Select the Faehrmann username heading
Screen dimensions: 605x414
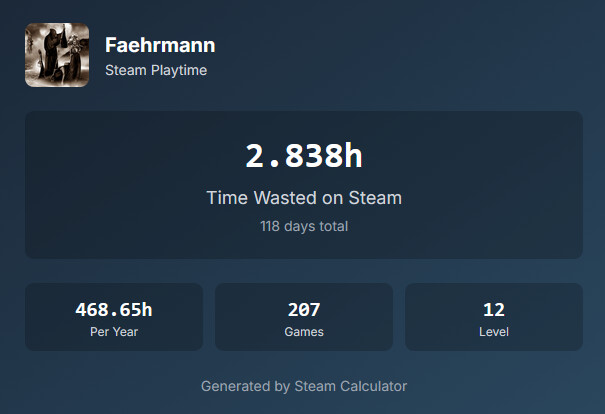[x=160, y=45]
